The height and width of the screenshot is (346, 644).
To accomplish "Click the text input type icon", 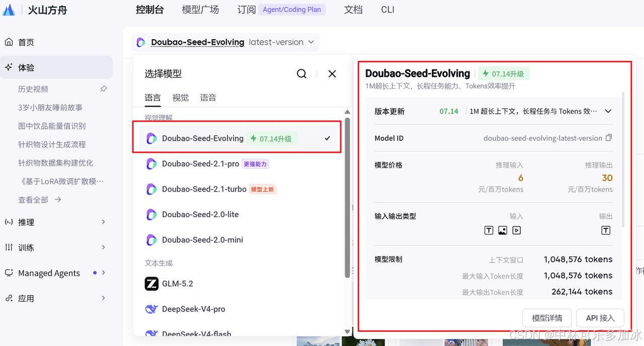I will tap(489, 230).
